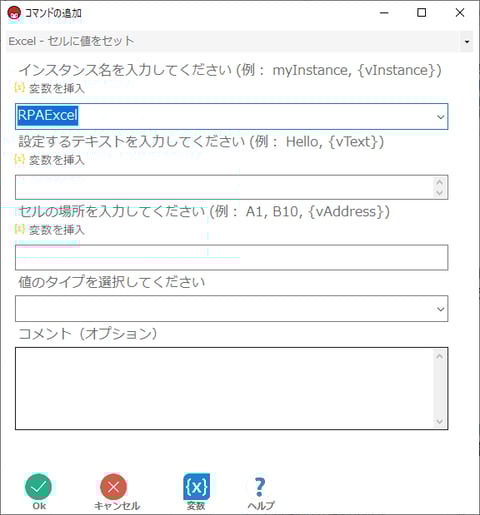Open the ヘルプ question mark icon
This screenshot has height=515, width=480.
tap(260, 487)
